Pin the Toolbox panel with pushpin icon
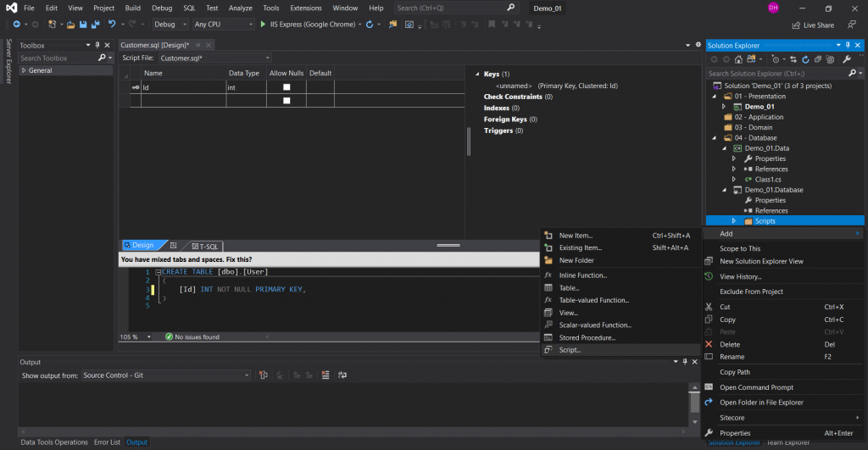 pyautogui.click(x=97, y=45)
